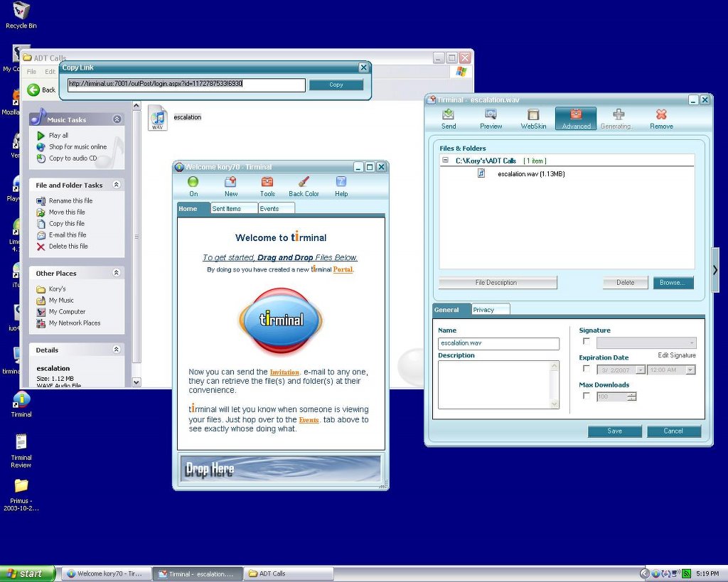
Task: Click the Start button on taskbar
Action: coord(28,574)
